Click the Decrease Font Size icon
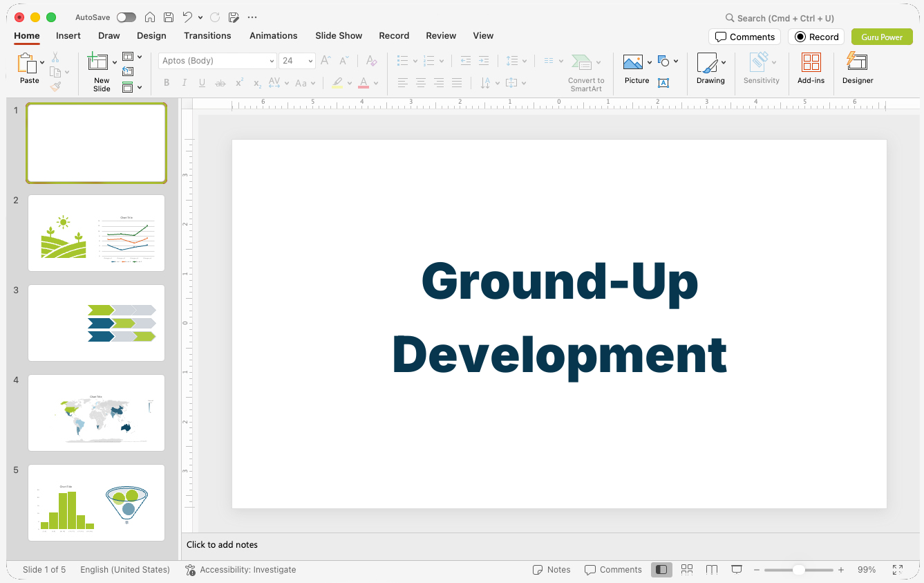Screen dimensions: 924x583 tap(344, 61)
